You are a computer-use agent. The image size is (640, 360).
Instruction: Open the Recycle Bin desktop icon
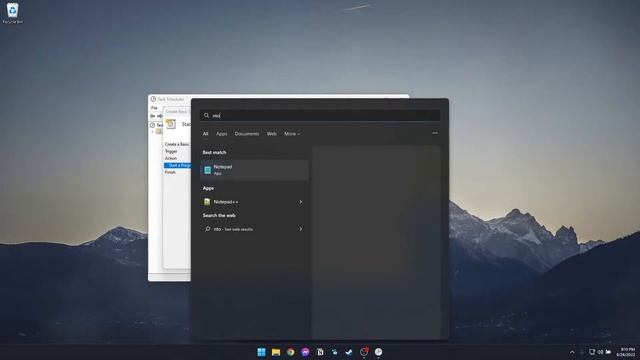click(12, 13)
